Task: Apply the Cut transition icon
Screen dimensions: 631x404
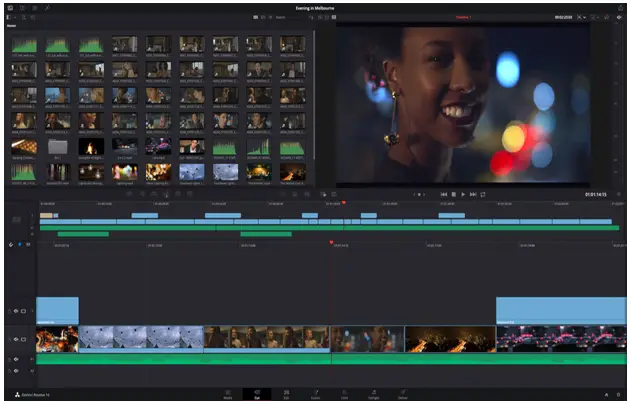Action: click(283, 194)
